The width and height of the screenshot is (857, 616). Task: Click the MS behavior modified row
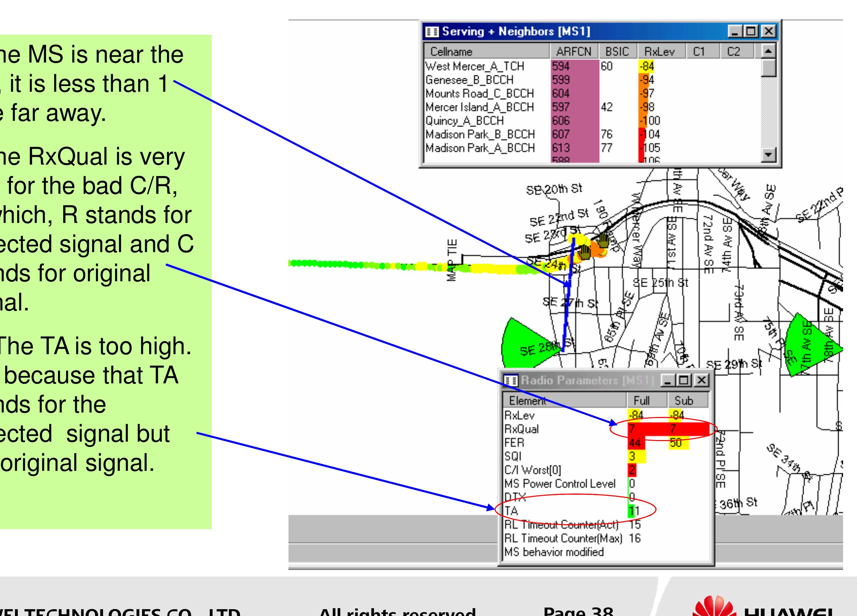coord(606,552)
